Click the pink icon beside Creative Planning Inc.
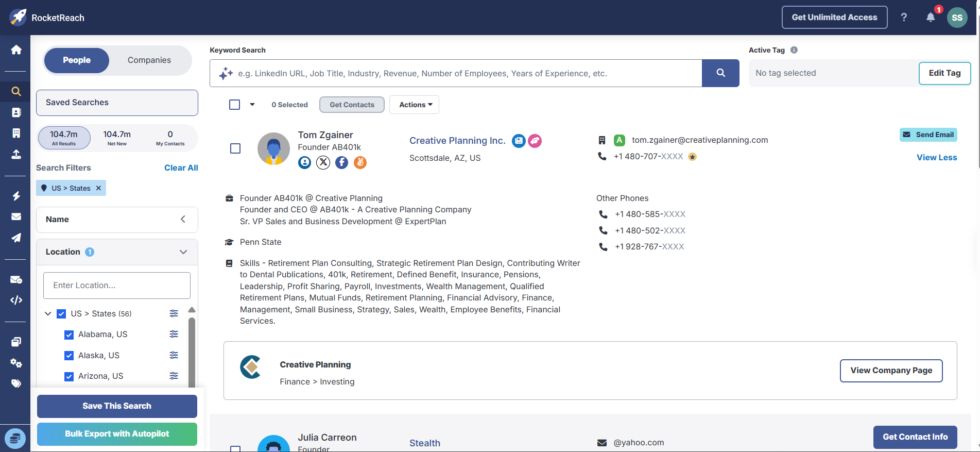Viewport: 980px width, 452px height. point(535,141)
